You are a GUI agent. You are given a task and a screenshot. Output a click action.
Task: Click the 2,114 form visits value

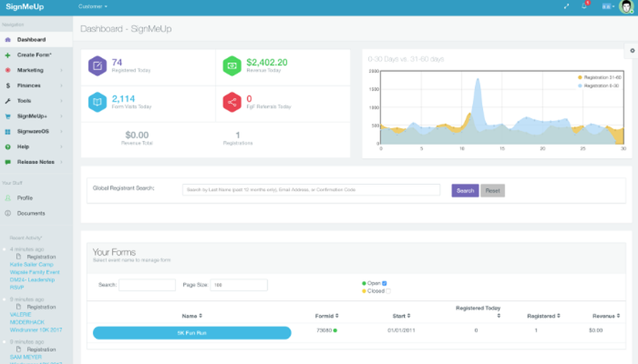click(x=123, y=99)
